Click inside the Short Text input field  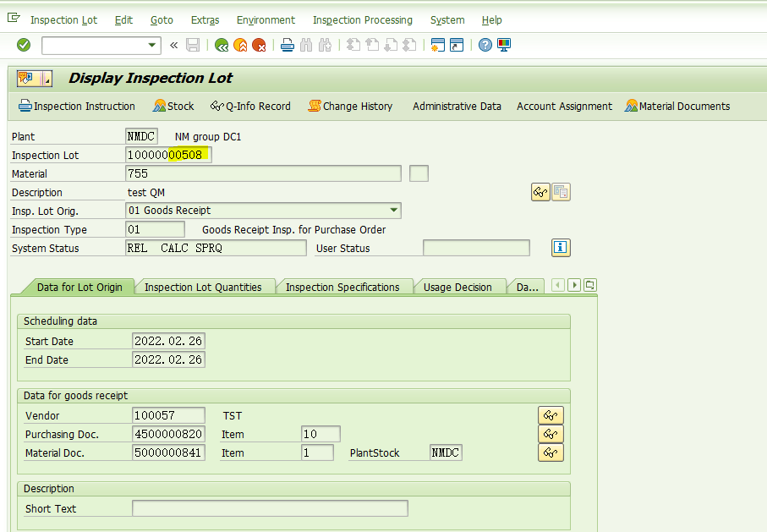pyautogui.click(x=269, y=508)
